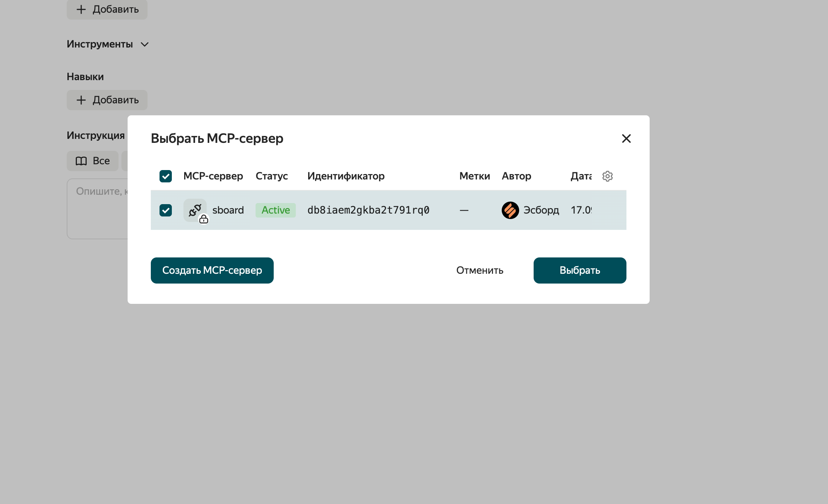This screenshot has height=504, width=828.
Task: Close the Выбрать MCP-сервер dialog
Action: click(x=626, y=139)
